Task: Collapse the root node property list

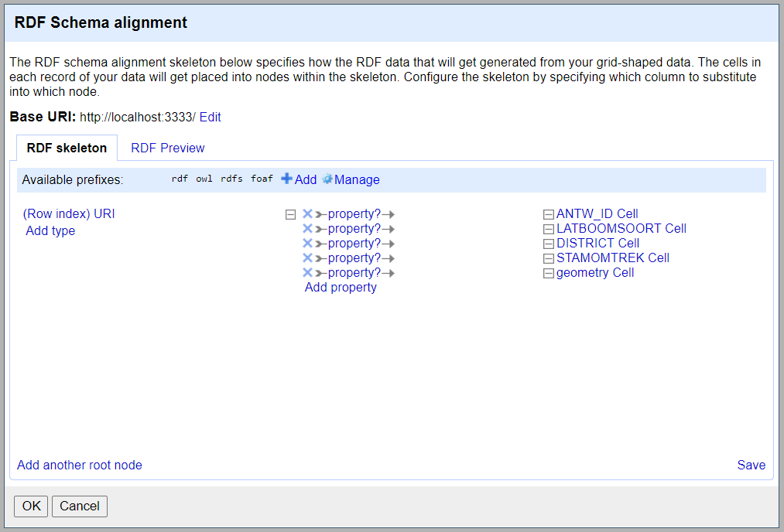Action: [x=291, y=215]
